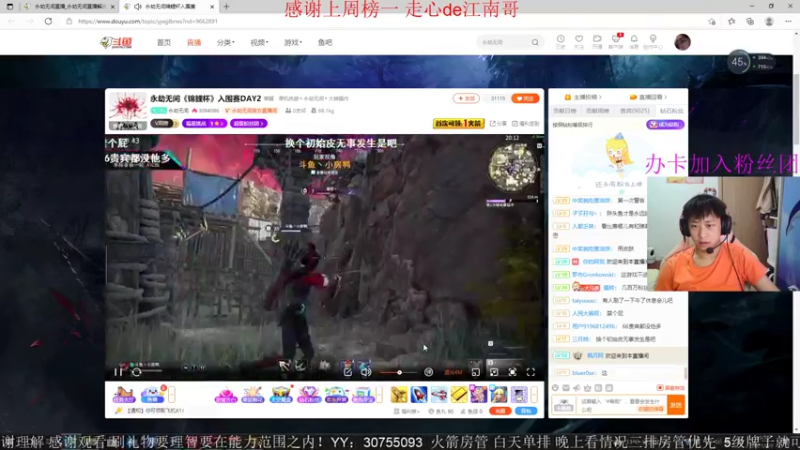Open the client download icon with badge
800x450 pixels.
point(616,41)
